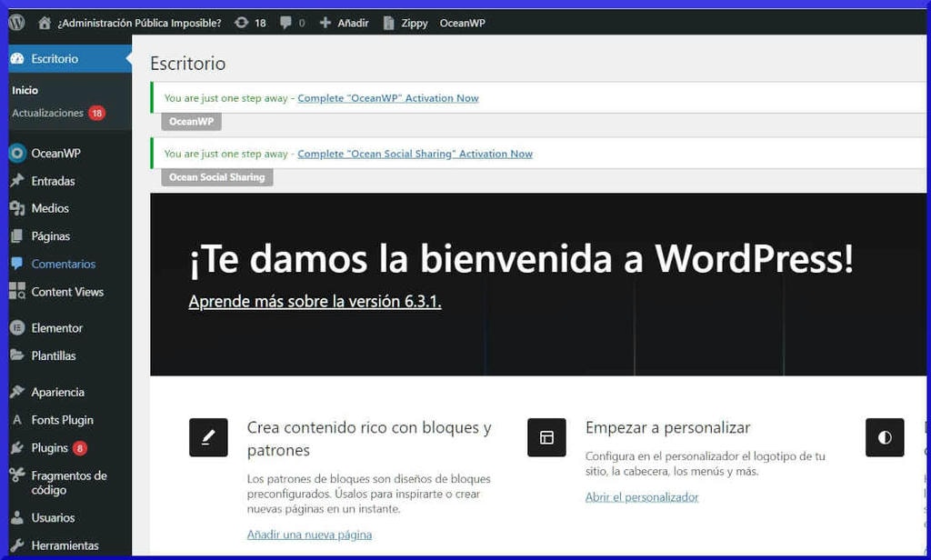Click the red 18 updates badge
The image size is (931, 560).
pyautogui.click(x=96, y=113)
